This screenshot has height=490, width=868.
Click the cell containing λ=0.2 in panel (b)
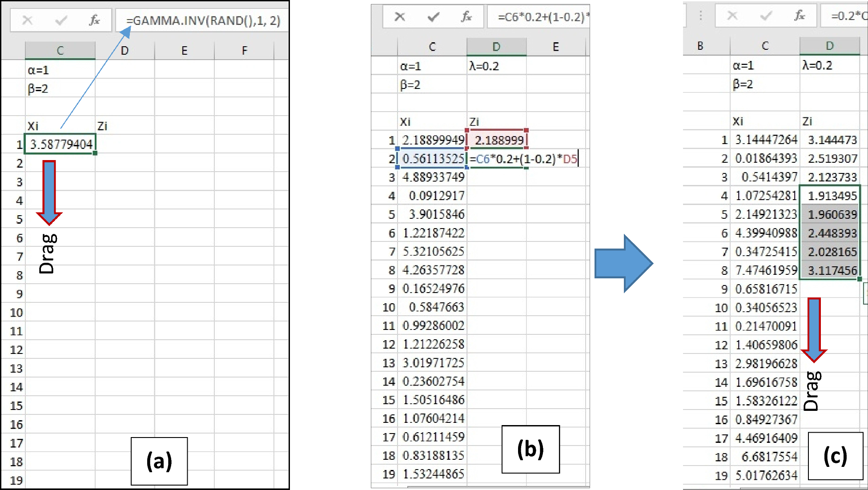click(497, 65)
